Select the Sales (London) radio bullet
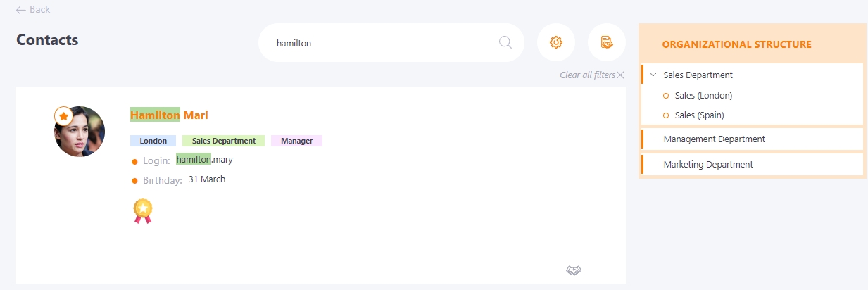 tap(666, 96)
